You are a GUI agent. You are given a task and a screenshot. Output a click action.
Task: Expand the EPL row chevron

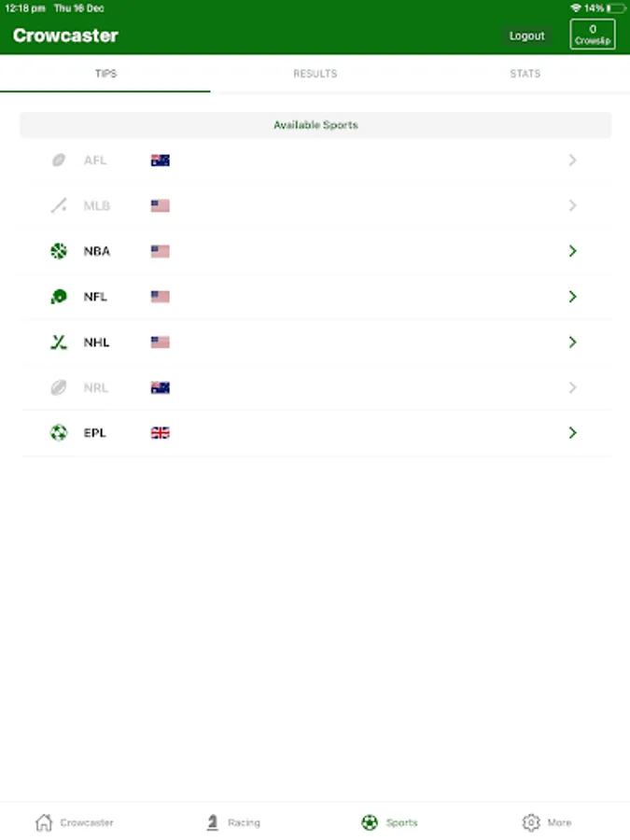(x=572, y=433)
